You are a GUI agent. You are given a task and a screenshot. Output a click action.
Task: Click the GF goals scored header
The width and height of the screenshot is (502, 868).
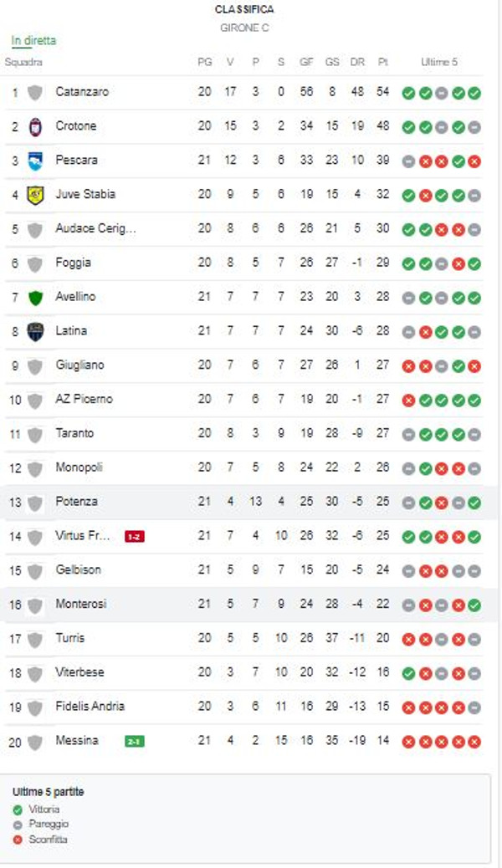307,62
